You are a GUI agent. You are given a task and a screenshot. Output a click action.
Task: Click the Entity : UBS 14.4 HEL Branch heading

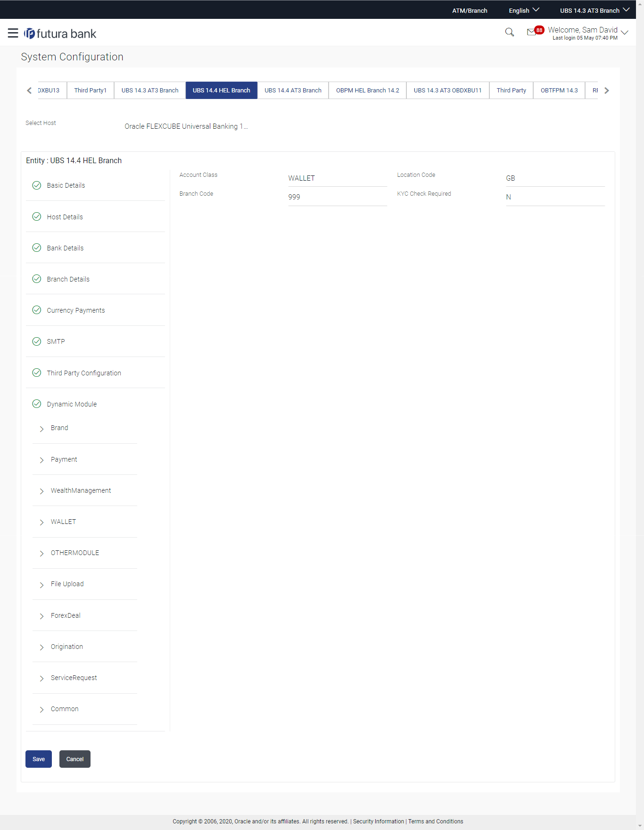tap(74, 160)
